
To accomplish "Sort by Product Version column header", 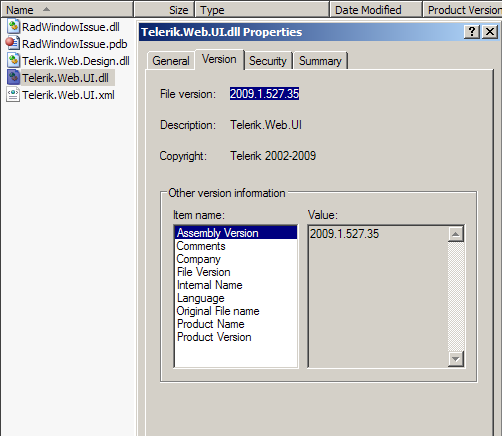I will coord(462,10).
